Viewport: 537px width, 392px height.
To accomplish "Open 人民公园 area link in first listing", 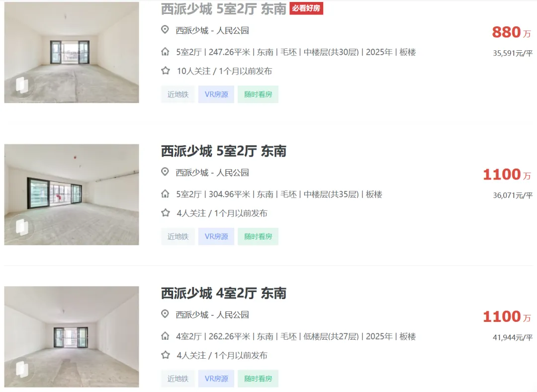I will [233, 30].
